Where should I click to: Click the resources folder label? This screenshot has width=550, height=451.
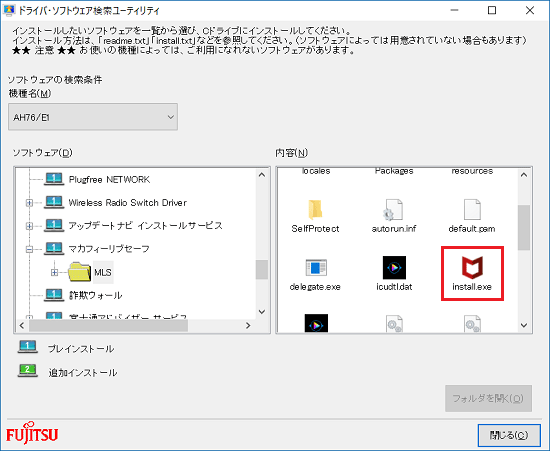coord(472,171)
